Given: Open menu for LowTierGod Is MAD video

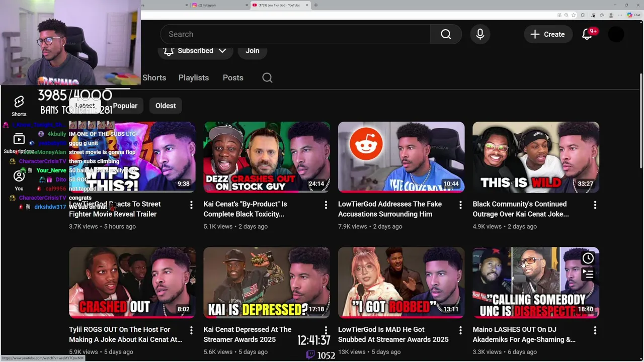Looking at the screenshot, I should [x=460, y=330].
